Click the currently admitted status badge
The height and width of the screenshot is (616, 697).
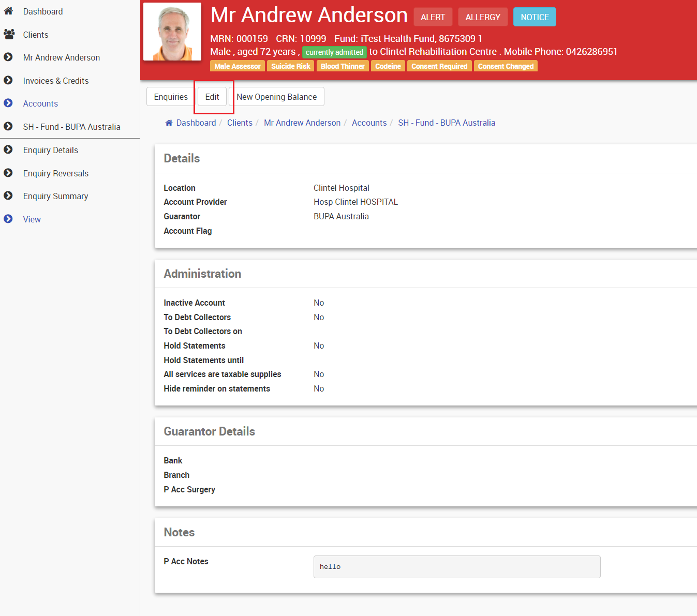(334, 52)
